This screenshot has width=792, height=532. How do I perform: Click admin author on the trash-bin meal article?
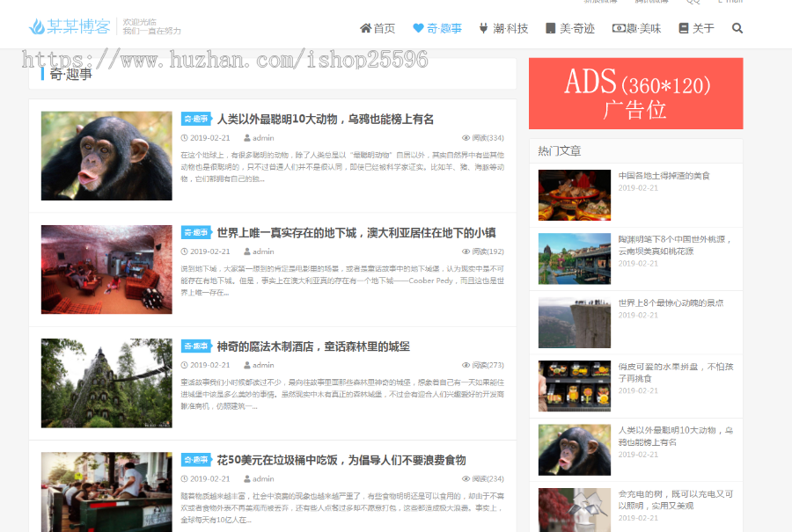[263, 478]
